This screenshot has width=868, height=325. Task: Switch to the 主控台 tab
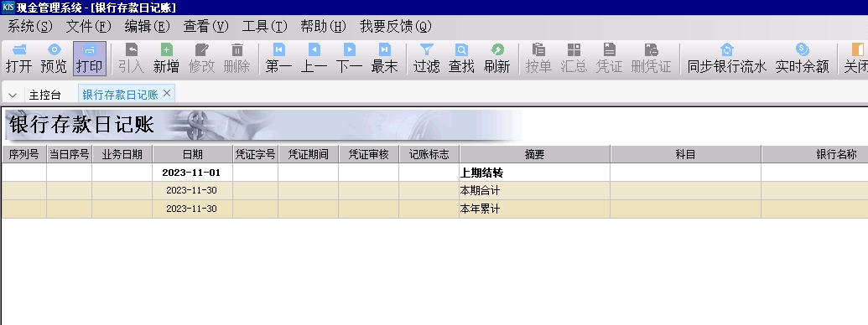click(x=44, y=95)
